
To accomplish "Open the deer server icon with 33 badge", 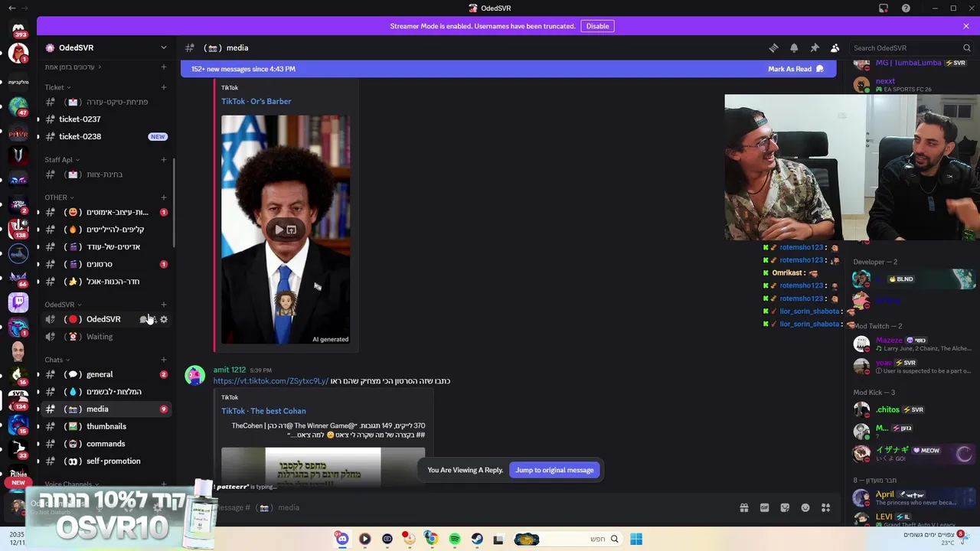I will pyautogui.click(x=18, y=449).
